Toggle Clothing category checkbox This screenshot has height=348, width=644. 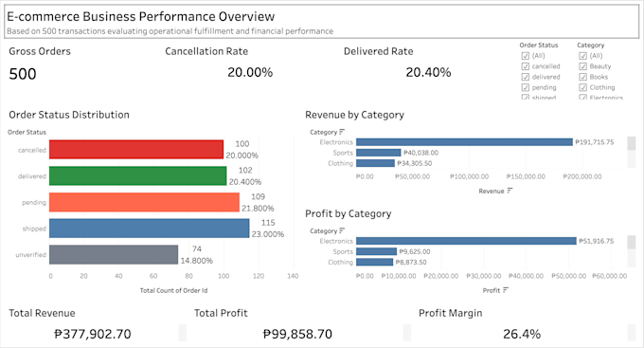582,87
